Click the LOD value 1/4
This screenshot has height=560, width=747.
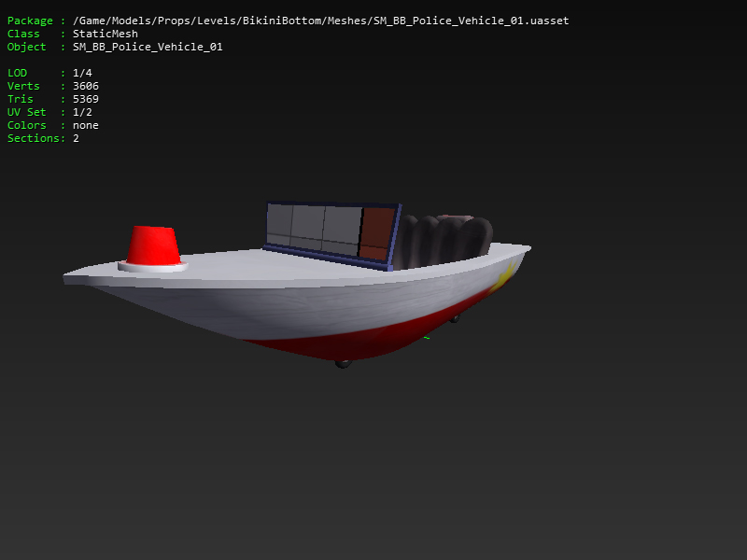click(82, 73)
